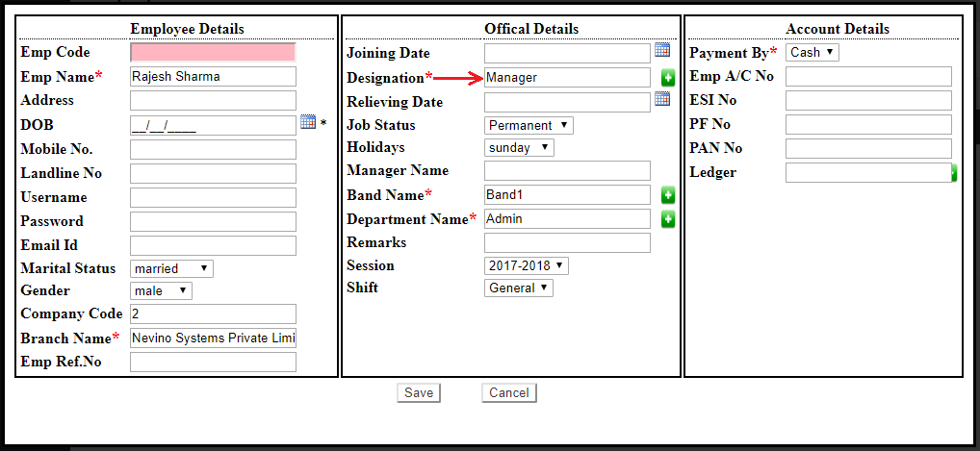Click the green plus beside Designation
The width and height of the screenshot is (980, 451).
tap(668, 78)
